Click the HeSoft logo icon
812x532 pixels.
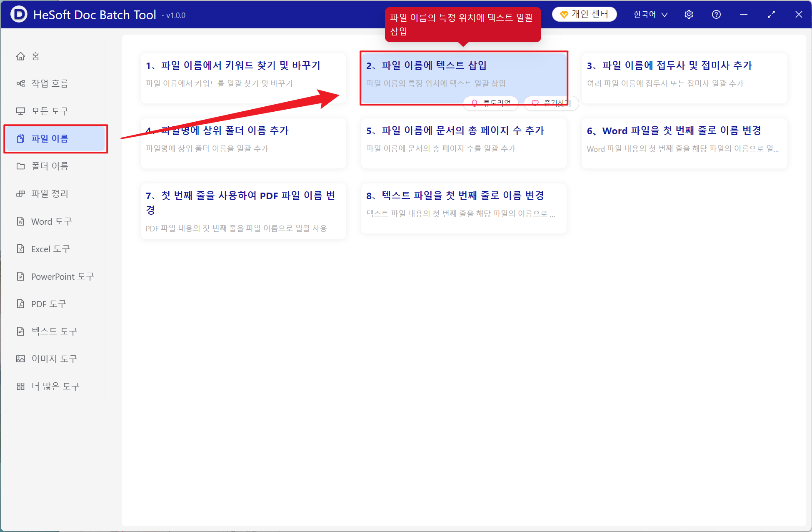[18, 15]
